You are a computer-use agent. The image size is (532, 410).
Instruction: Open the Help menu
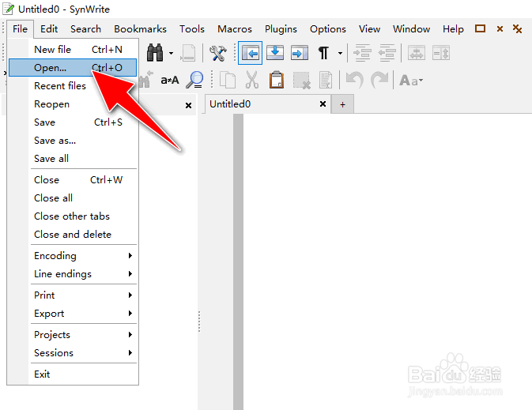click(453, 29)
